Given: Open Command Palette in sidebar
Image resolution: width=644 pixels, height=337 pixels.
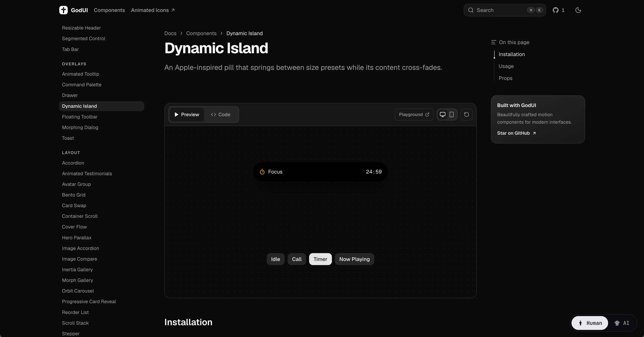Looking at the screenshot, I should click(81, 85).
